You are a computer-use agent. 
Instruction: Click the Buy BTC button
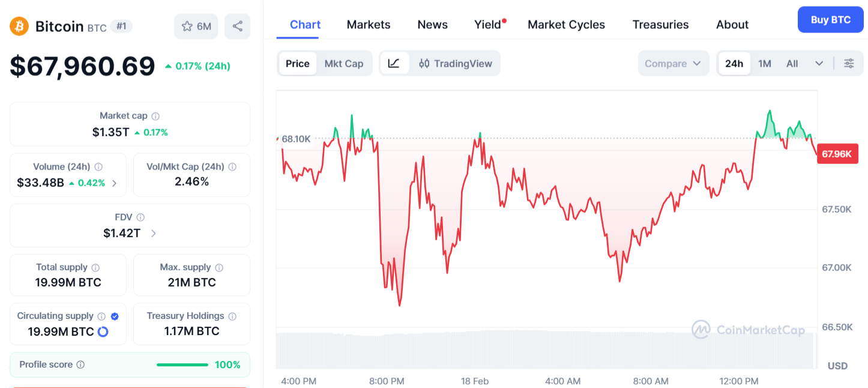pos(830,19)
